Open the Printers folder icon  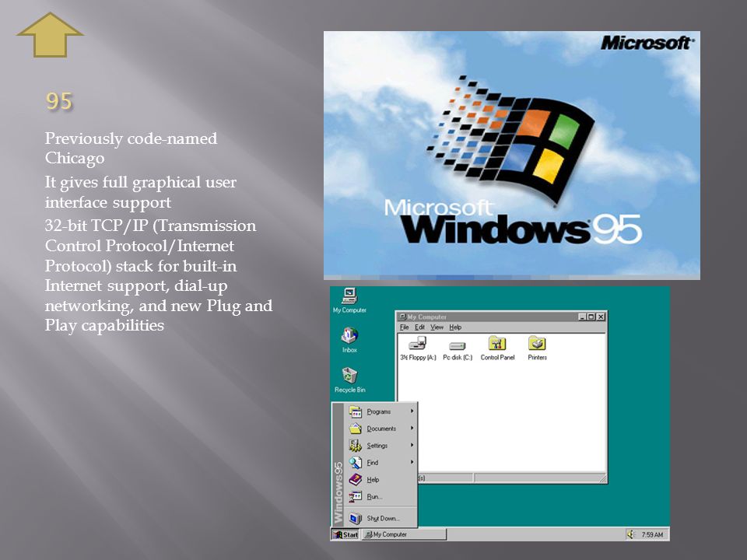pyautogui.click(x=537, y=348)
